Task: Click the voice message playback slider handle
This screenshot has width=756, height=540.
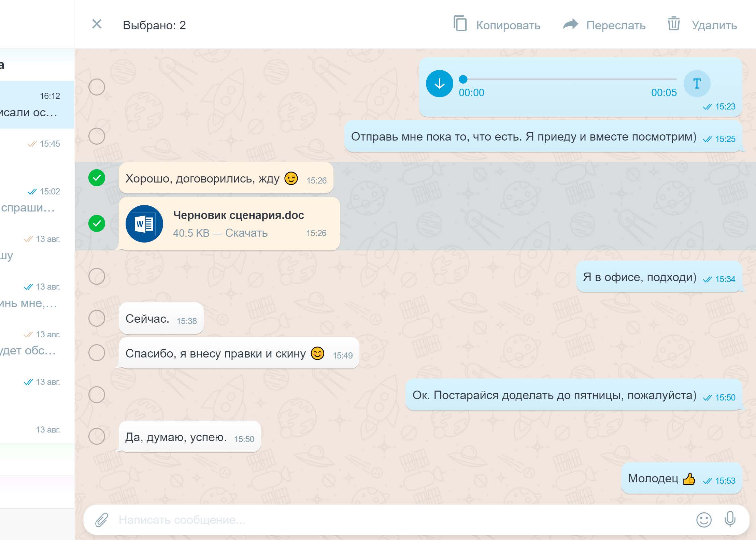Action: coord(463,79)
